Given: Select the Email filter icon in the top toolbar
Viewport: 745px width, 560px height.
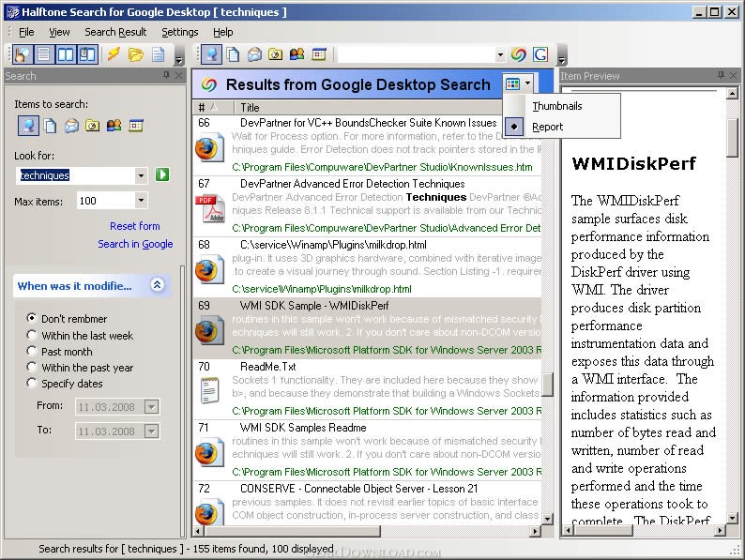Looking at the screenshot, I should tap(254, 54).
